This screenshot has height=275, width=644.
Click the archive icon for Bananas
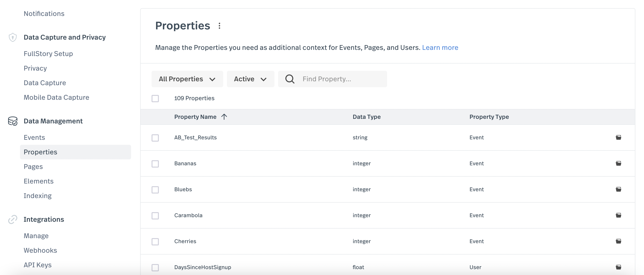[x=618, y=163]
